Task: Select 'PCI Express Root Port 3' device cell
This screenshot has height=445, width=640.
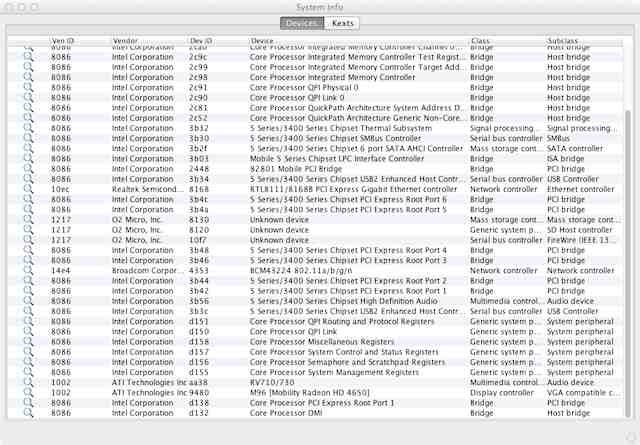Action: pos(348,260)
